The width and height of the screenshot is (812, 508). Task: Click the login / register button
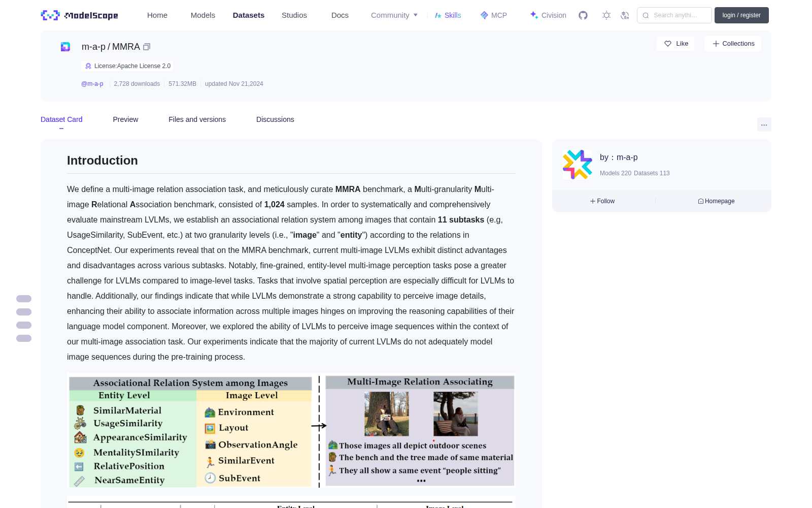(741, 15)
